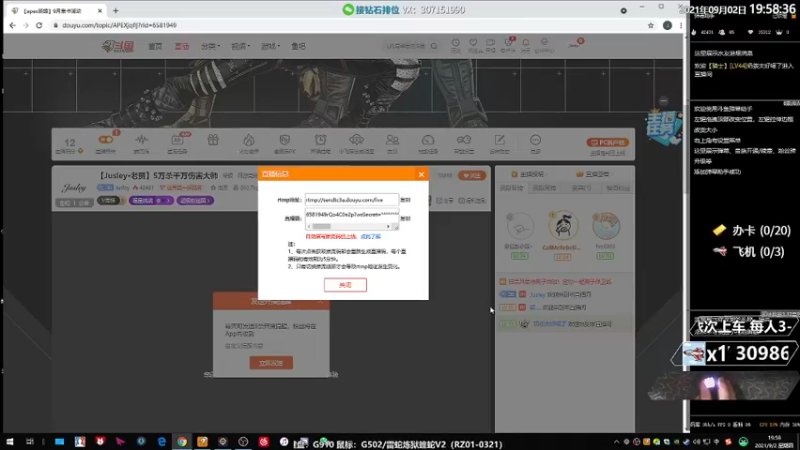The height and width of the screenshot is (450, 800).
Task: Open the second tab in chat panel
Action: (544, 188)
